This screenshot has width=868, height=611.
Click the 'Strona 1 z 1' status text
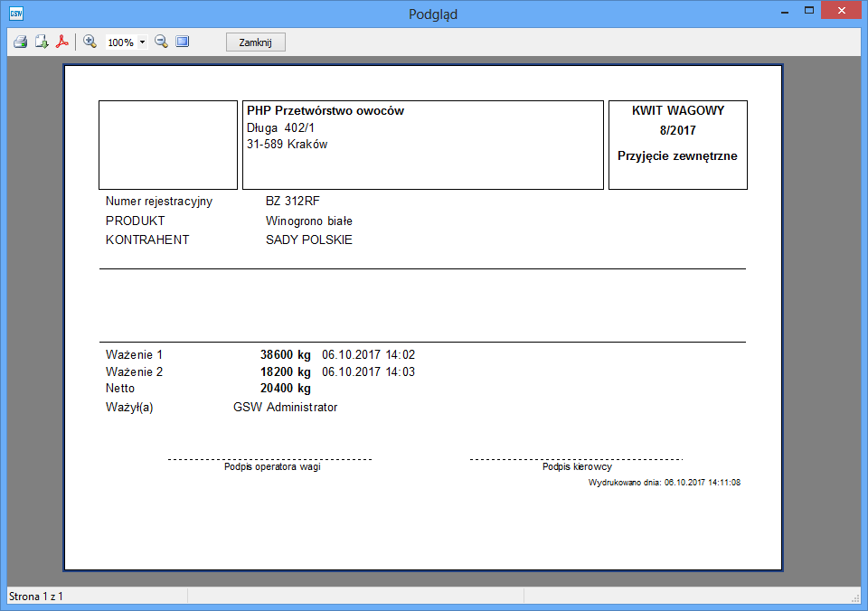(36, 597)
